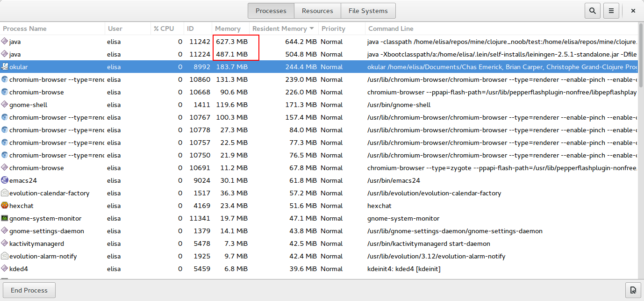The height and width of the screenshot is (301, 644).
Task: Click the kded4 process icon
Action: 5,269
